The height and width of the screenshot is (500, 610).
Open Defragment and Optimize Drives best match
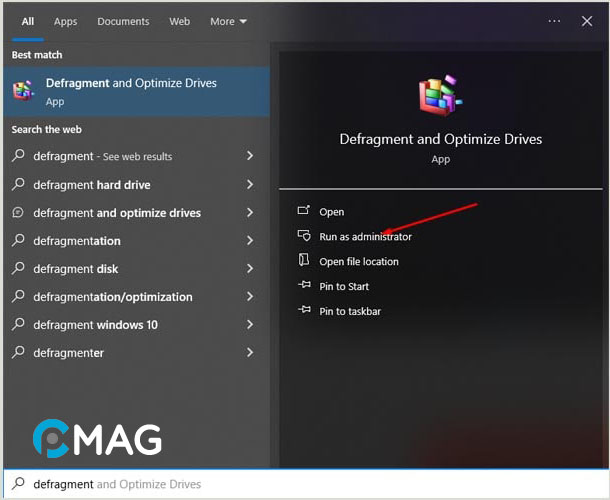click(137, 92)
